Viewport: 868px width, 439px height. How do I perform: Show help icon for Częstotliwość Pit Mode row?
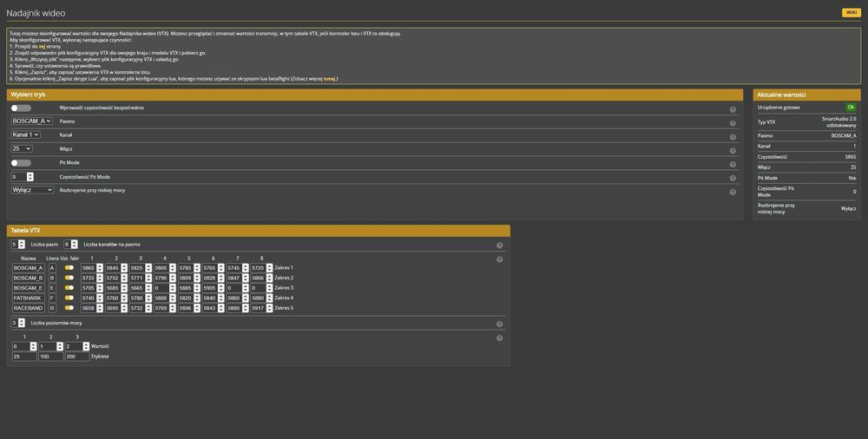point(733,178)
